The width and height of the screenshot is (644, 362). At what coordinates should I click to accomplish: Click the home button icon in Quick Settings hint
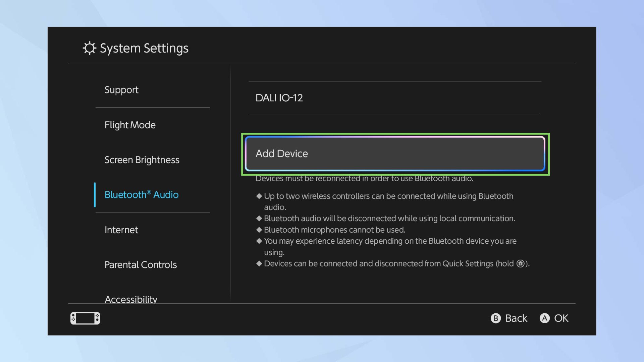pyautogui.click(x=520, y=264)
